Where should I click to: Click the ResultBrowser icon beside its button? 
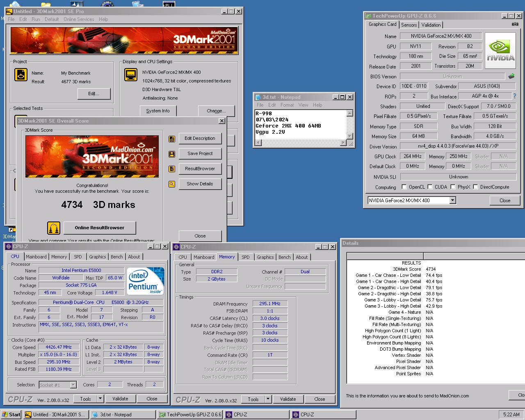click(x=172, y=169)
